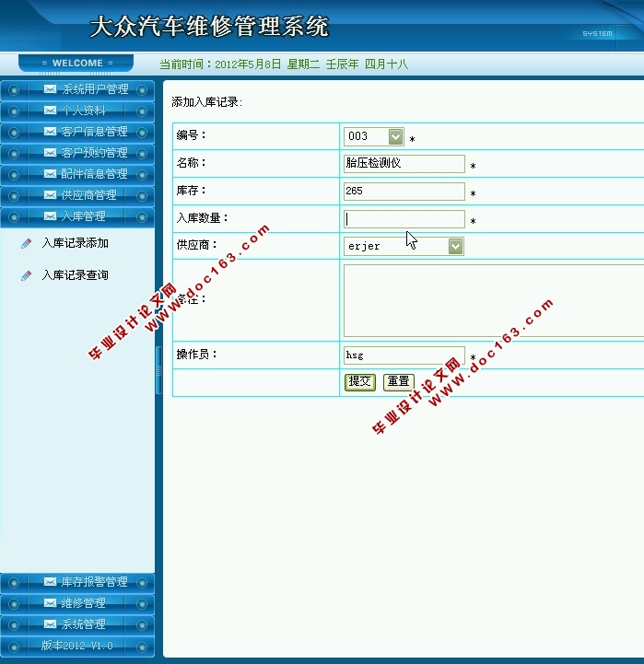Click envelope icon beside 客户预约管理
The image size is (644, 664).
point(50,153)
